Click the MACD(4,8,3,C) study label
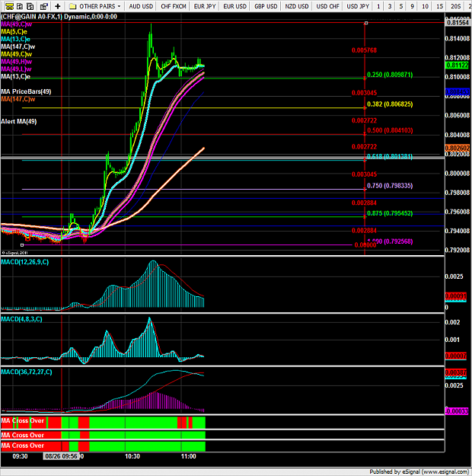This screenshot has height=476, width=472. [21, 319]
